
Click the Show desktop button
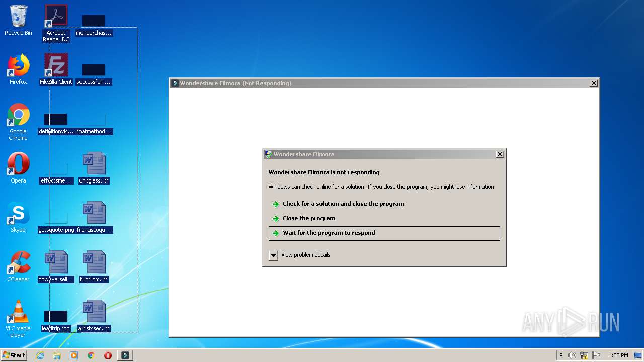tap(638, 355)
